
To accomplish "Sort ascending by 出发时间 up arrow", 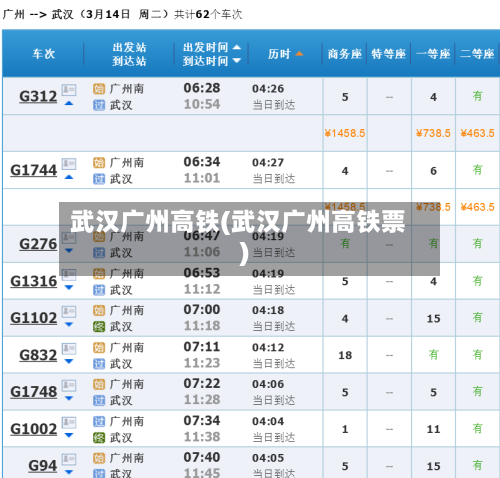I will 236,47.
